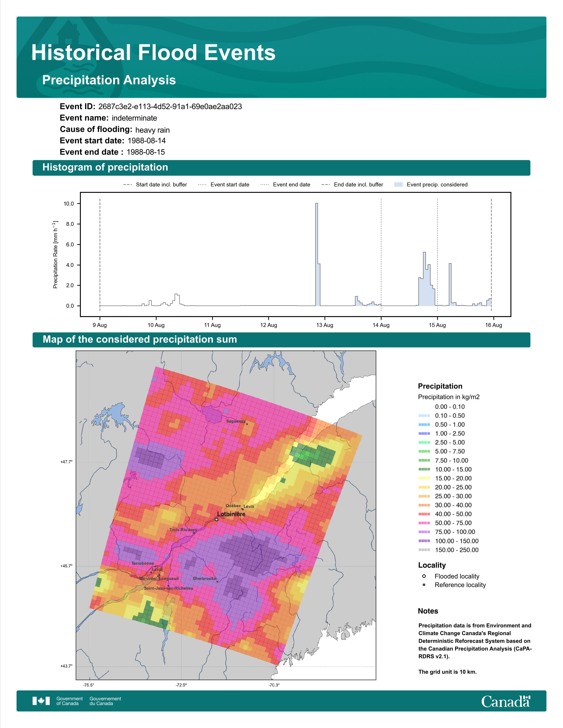Click the Canadian flag icon in footer
The width and height of the screenshot is (563, 728).
(x=41, y=701)
